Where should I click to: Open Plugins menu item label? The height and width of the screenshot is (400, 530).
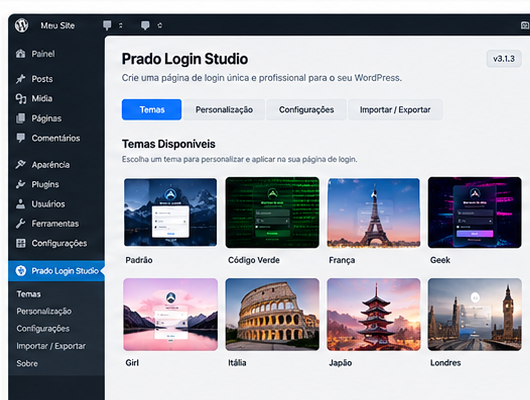point(45,184)
